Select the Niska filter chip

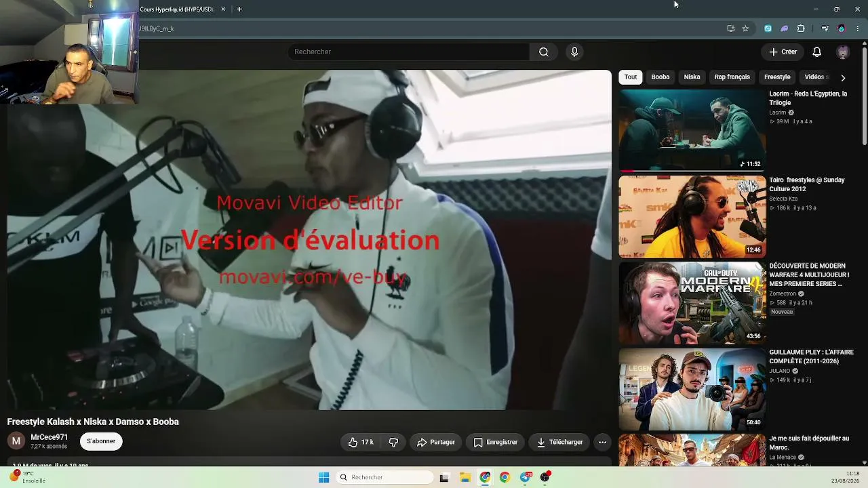(x=692, y=77)
